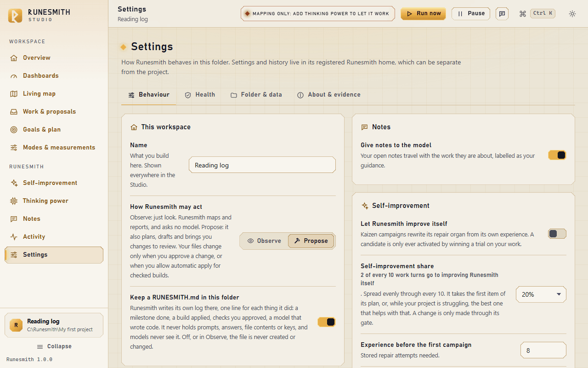Click the house icon beside Overview

pyautogui.click(x=14, y=58)
